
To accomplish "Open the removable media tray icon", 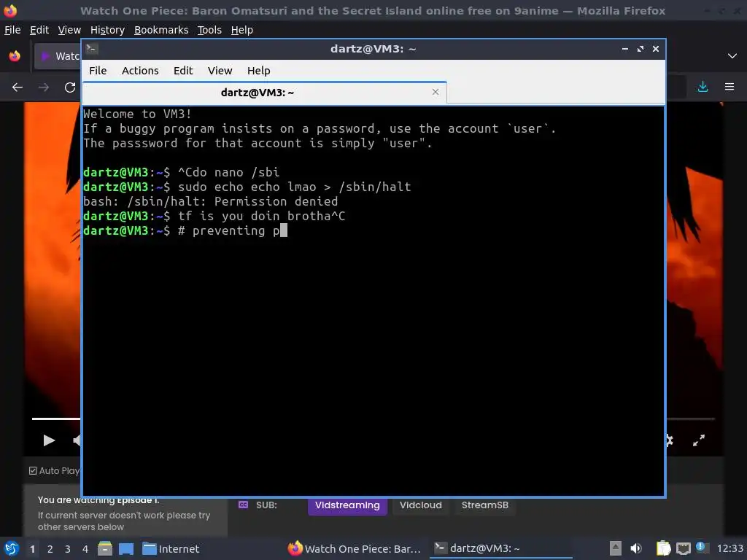I will pos(616,548).
